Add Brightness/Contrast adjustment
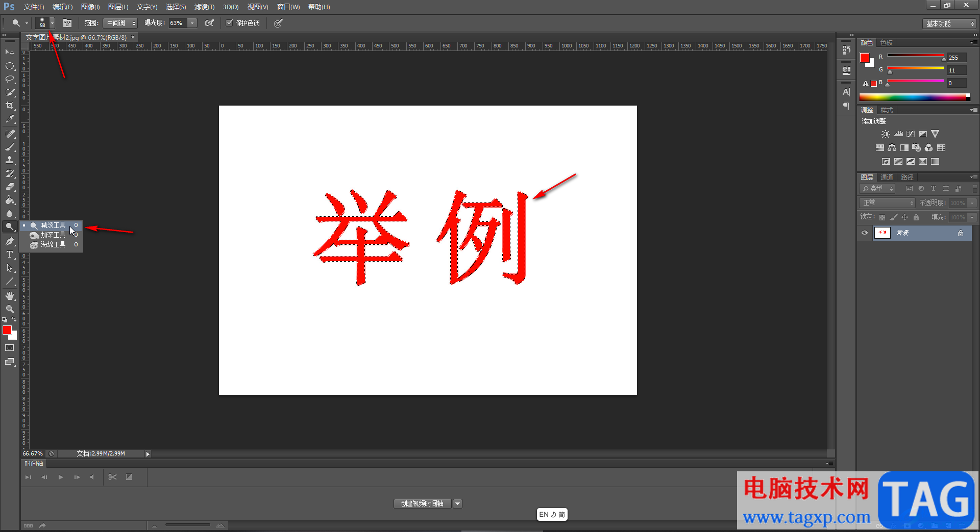The height and width of the screenshot is (532, 980). click(886, 134)
